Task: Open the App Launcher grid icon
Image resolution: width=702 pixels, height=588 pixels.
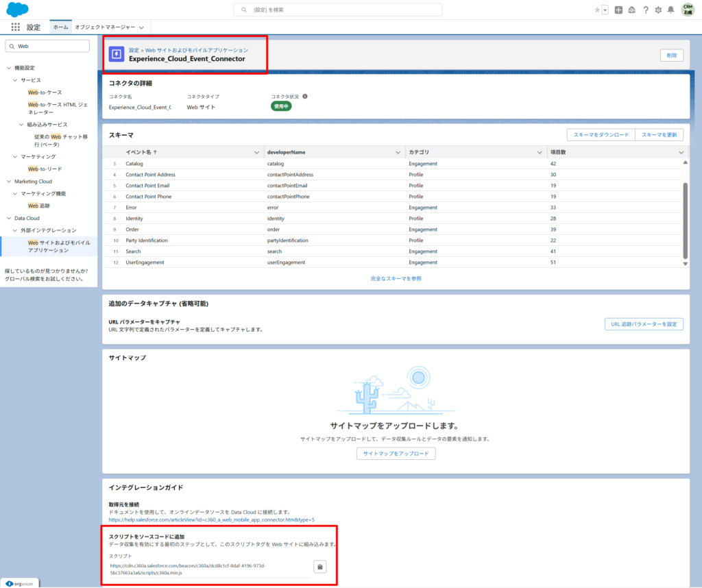Action: (16, 27)
